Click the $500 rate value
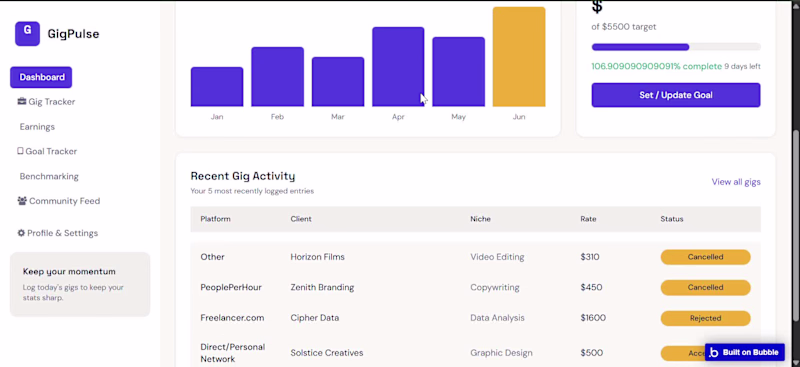 [591, 353]
